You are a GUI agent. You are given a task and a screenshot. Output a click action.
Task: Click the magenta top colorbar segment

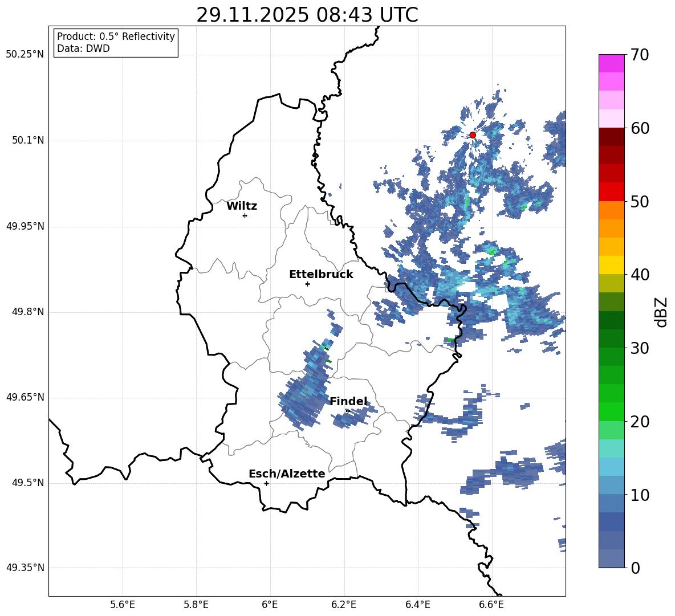pyautogui.click(x=611, y=63)
